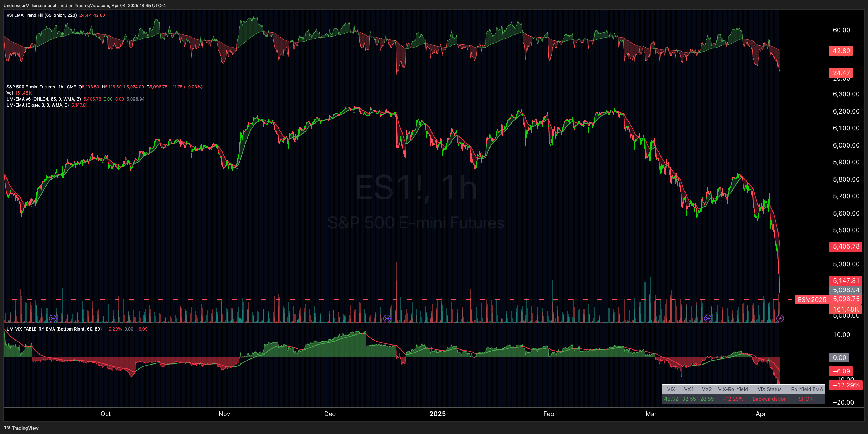Click the 2025 label on the time axis
Image resolution: width=868 pixels, height=434 pixels.
point(438,414)
